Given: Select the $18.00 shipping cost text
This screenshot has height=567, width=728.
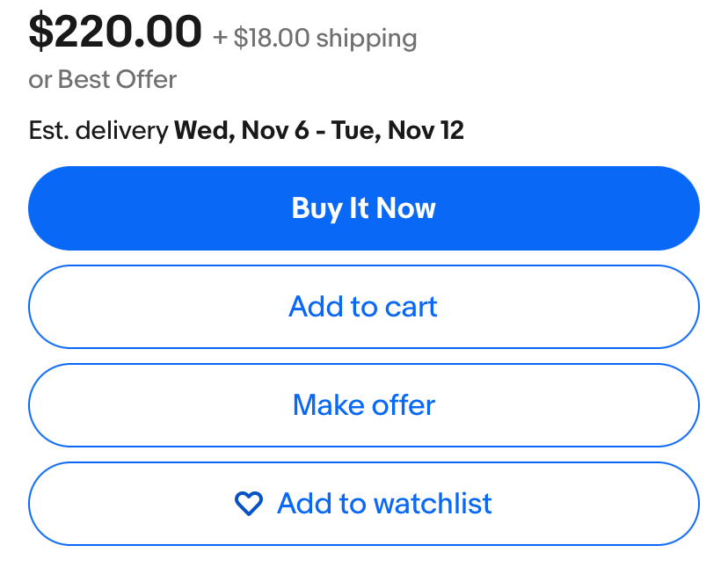Looking at the screenshot, I should coord(272,38).
